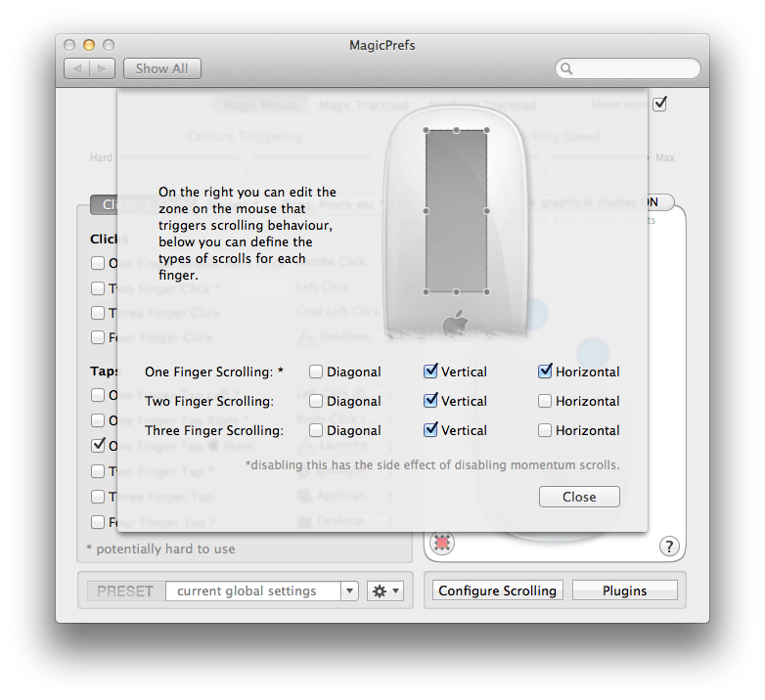Click the back navigation arrow

77,68
